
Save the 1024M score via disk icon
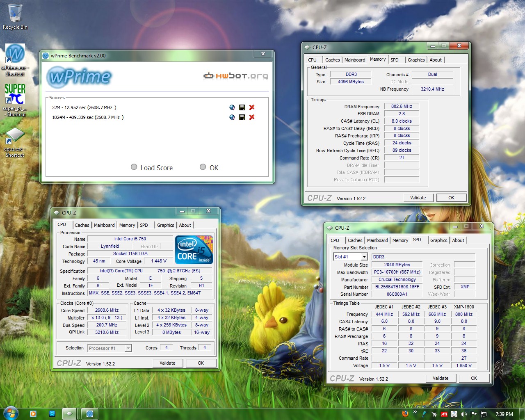(x=242, y=117)
